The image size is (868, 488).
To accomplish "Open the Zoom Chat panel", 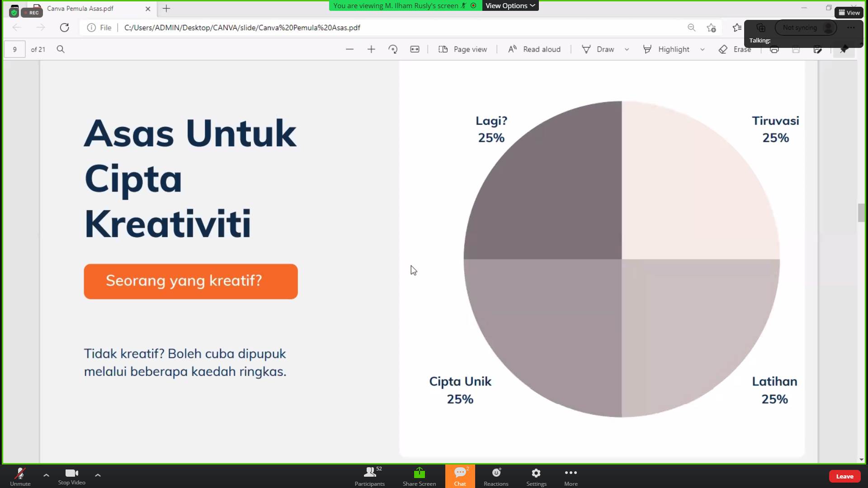I will 460,477.
